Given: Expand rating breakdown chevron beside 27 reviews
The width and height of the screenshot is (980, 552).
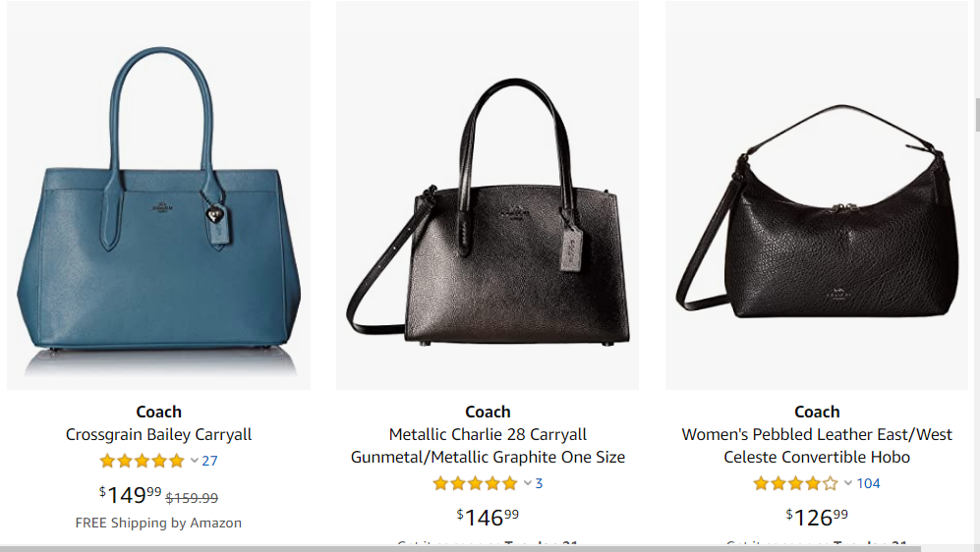Looking at the screenshot, I should tap(195, 461).
